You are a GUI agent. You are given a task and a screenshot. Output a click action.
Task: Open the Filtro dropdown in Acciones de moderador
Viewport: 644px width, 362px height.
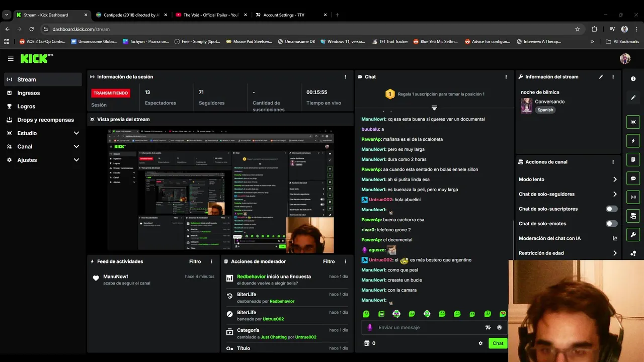pos(329,261)
